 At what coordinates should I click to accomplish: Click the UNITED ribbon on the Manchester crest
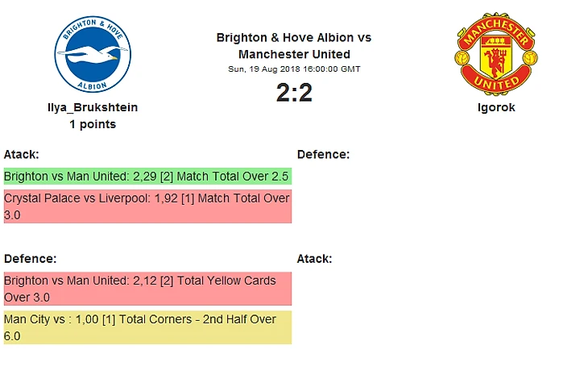495,83
